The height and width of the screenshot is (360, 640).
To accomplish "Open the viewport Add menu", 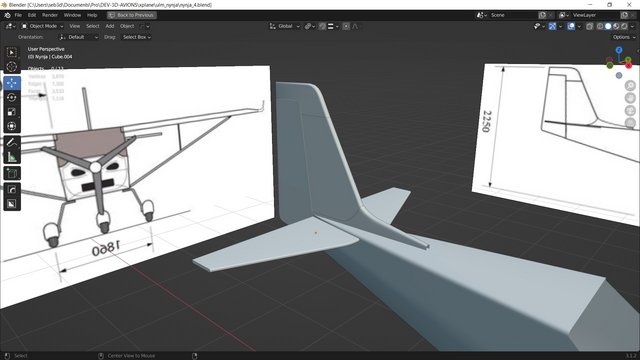I will click(x=110, y=26).
